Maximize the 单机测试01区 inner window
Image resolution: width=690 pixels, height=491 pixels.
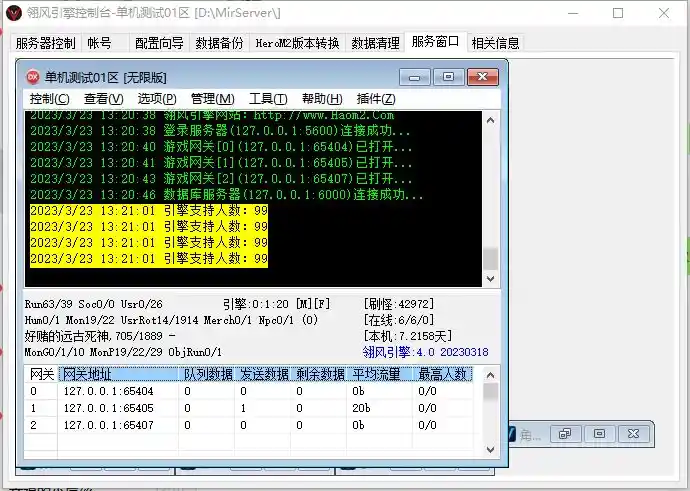pos(448,77)
